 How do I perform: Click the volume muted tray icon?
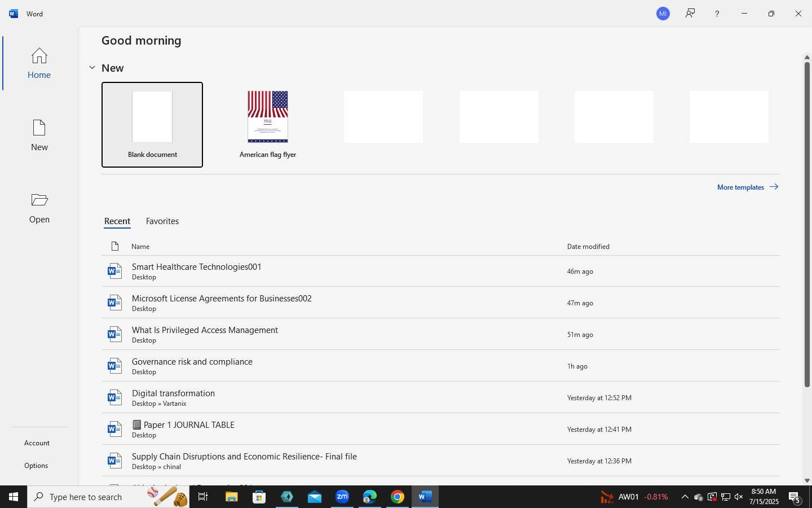(x=739, y=497)
